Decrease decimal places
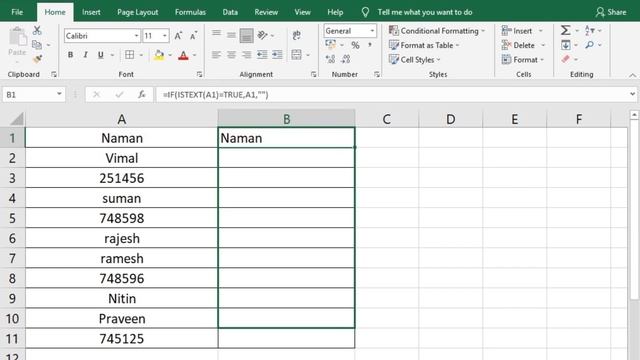Image resolution: width=640 pixels, height=360 pixels. tap(346, 59)
